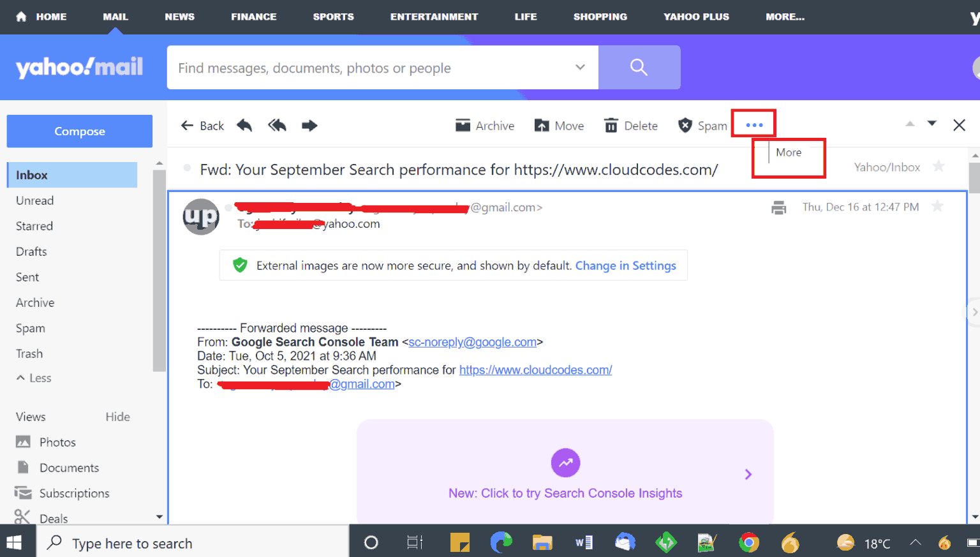
Task: Open the Inbox folder
Action: pos(72,175)
